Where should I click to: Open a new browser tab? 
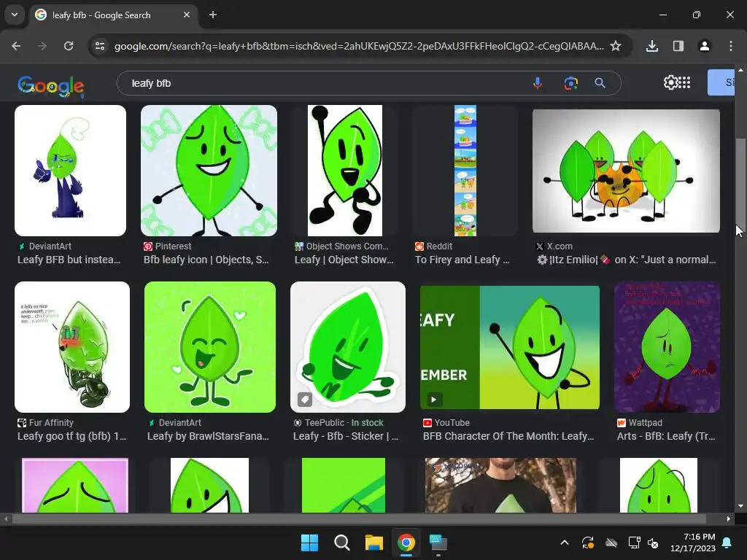point(213,15)
